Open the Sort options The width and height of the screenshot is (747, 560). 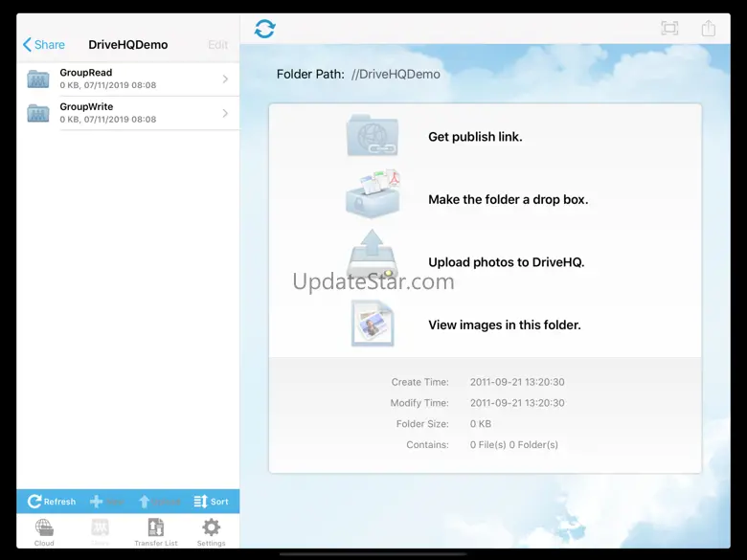(x=211, y=502)
